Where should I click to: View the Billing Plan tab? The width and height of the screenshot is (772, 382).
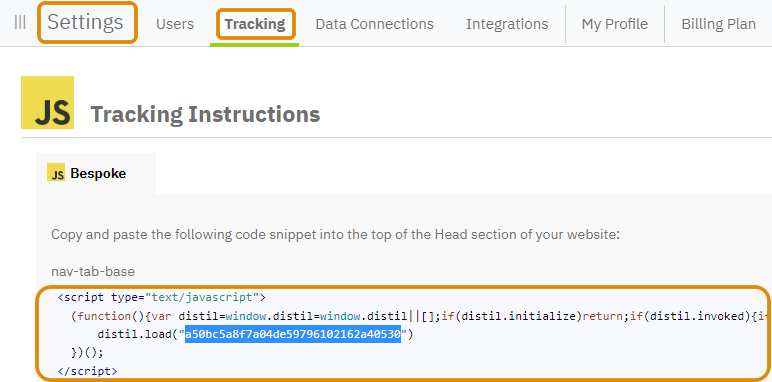[x=718, y=24]
